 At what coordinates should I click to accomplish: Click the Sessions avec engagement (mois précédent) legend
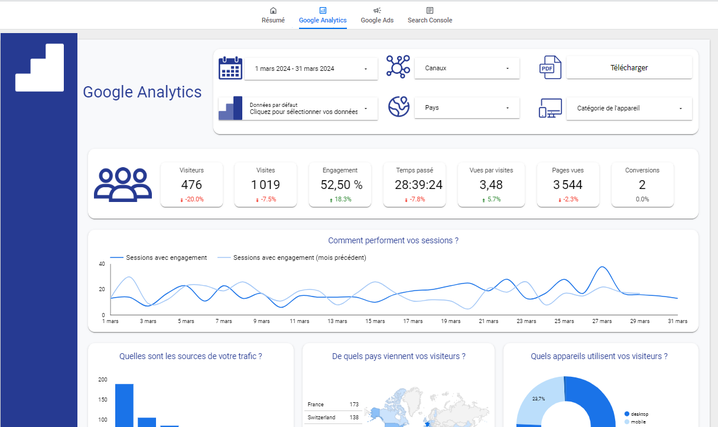[x=292, y=258]
